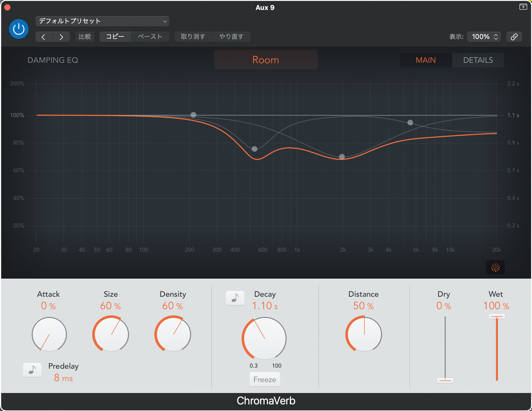Close the plug-in window with red button
Image resolution: width=532 pixels, height=411 pixels.
coord(7,8)
